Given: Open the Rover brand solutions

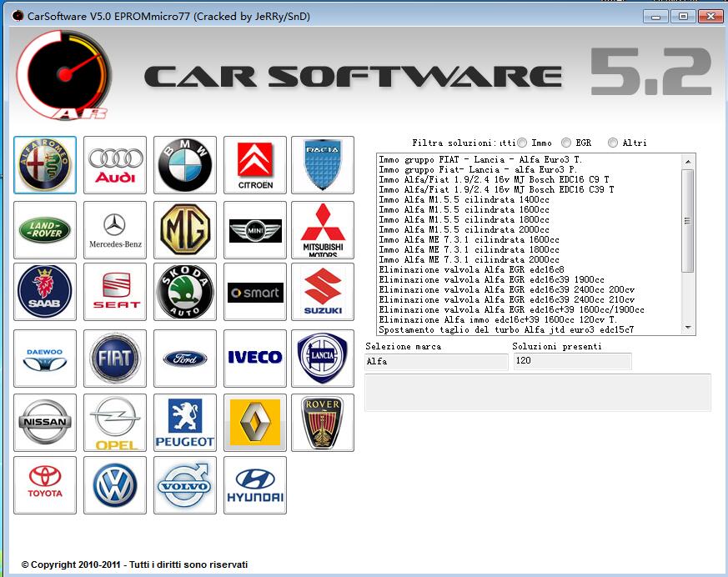Looking at the screenshot, I should [323, 423].
